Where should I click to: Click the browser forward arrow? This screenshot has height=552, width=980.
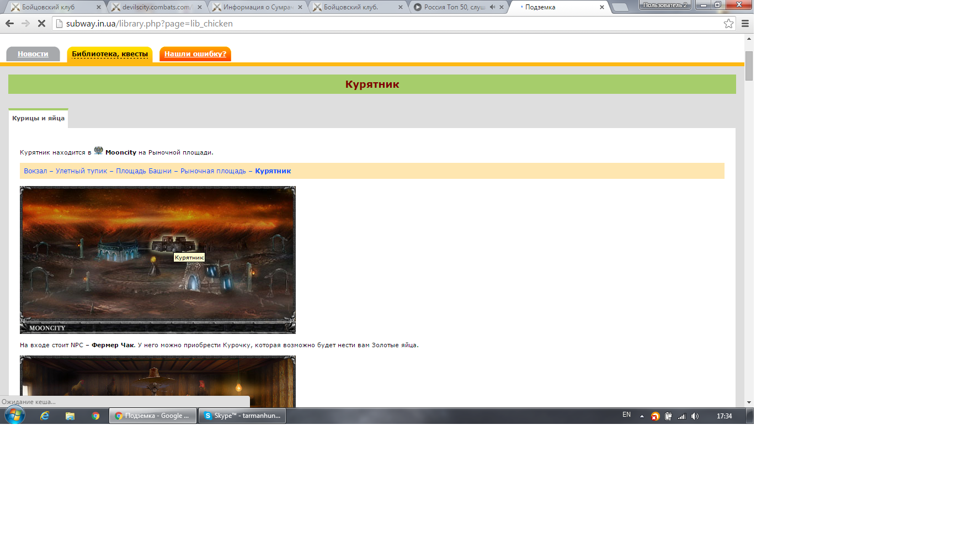pos(25,23)
